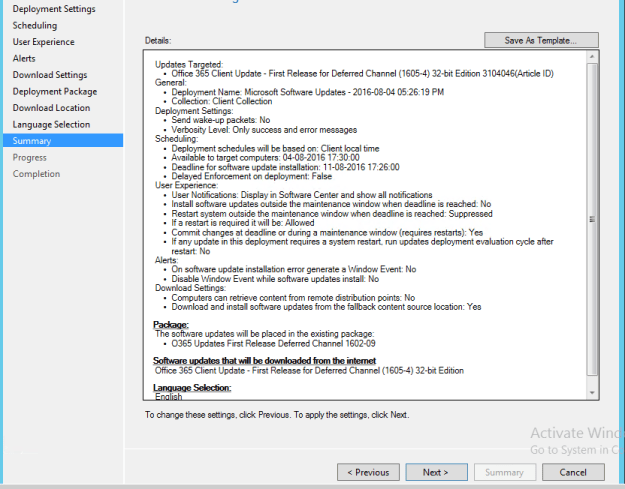The width and height of the screenshot is (625, 489).
Task: Click the Package heading in details
Action: click(171, 325)
